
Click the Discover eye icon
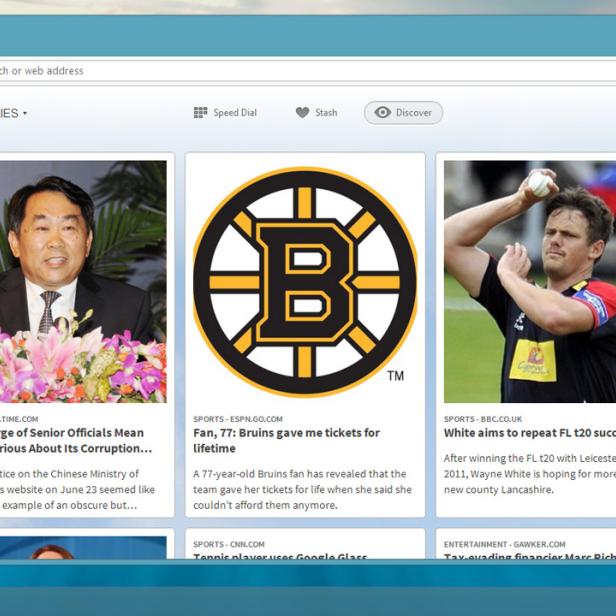point(382,112)
